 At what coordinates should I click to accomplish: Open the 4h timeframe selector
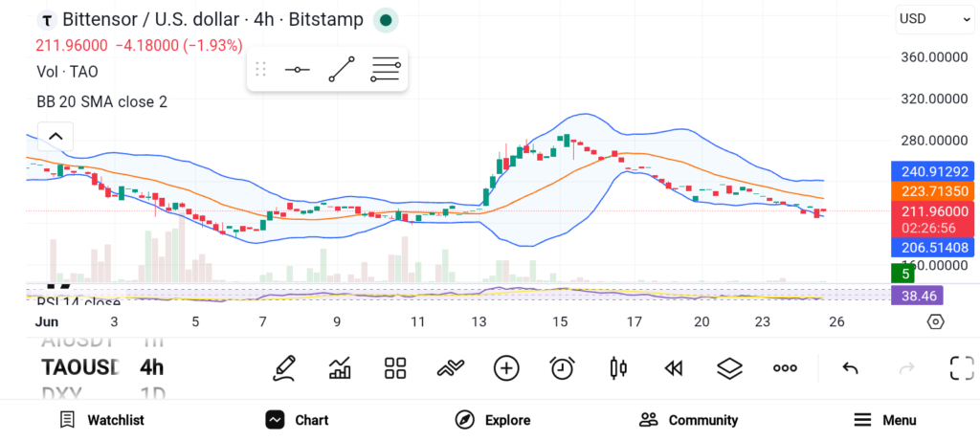tap(151, 367)
